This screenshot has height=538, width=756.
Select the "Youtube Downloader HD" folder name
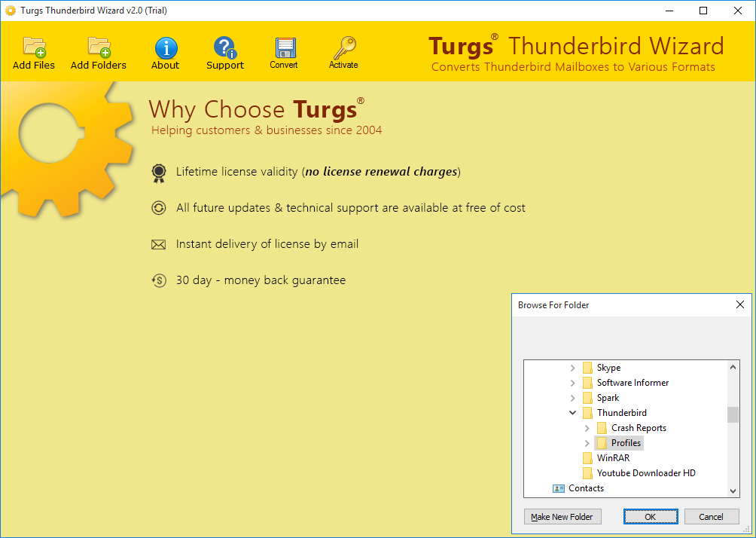(646, 473)
